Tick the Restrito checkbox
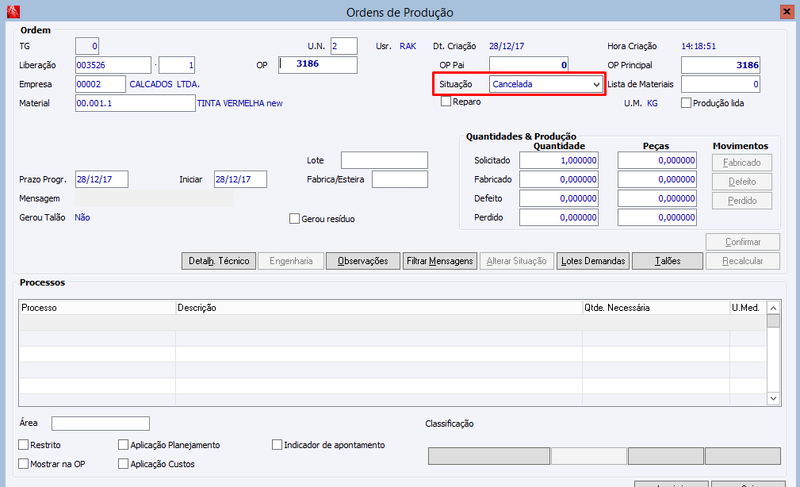 point(23,445)
